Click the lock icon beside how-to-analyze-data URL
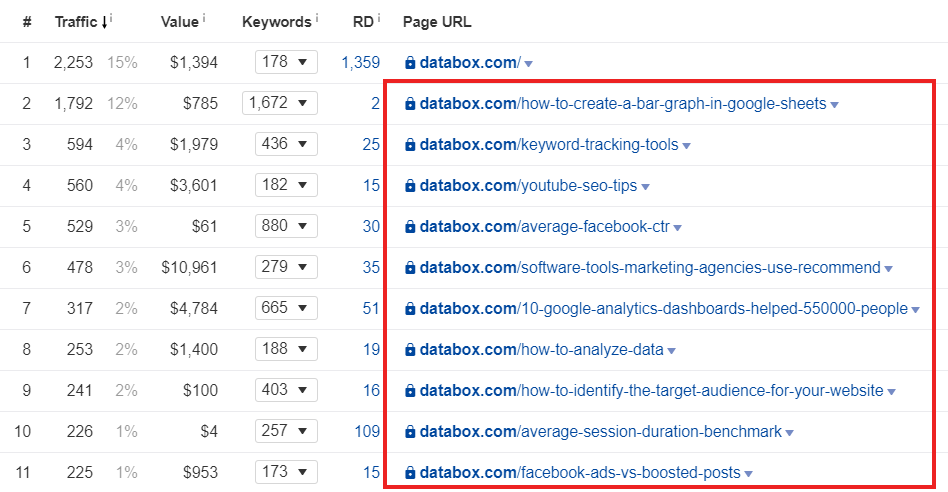This screenshot has width=948, height=492. tap(409, 350)
